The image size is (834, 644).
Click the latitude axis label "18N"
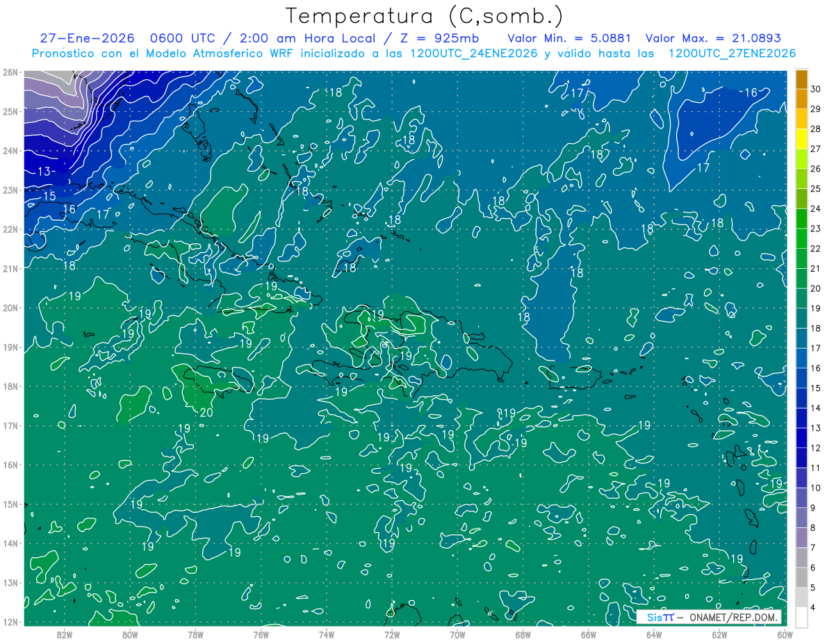pos(10,386)
